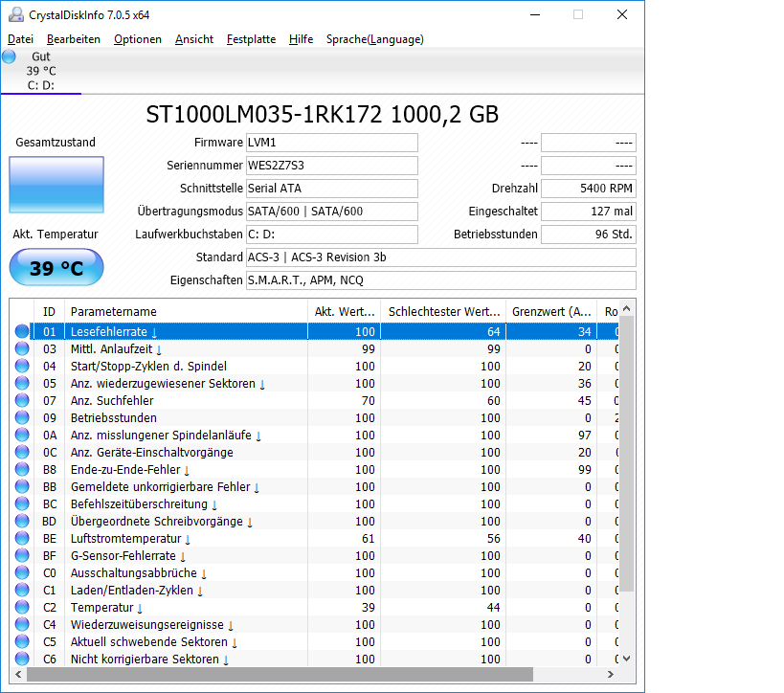Click status orb of BD Übergeordnete Schreibvorgänge
784x693 pixels.
coord(22,521)
